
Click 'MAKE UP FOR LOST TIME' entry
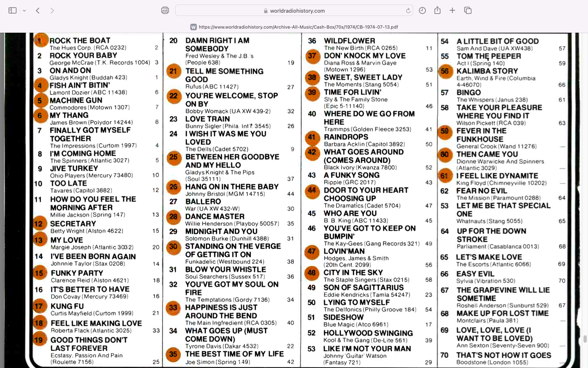coord(503,313)
